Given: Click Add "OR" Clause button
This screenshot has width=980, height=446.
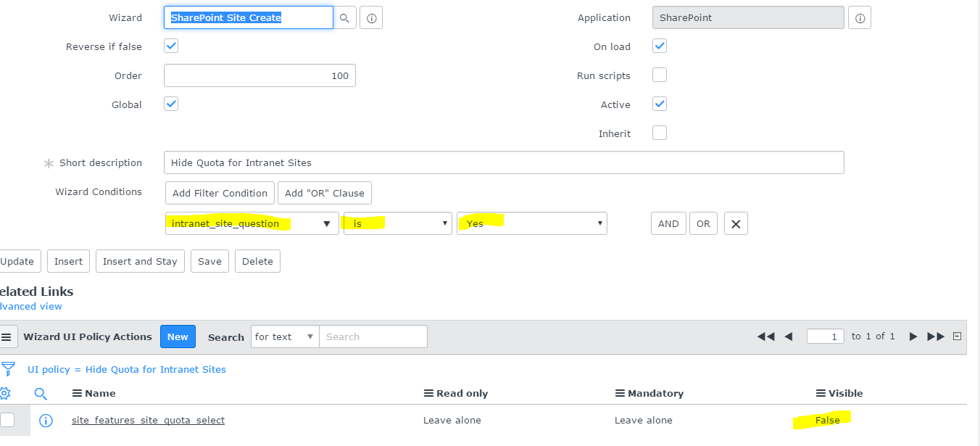Looking at the screenshot, I should point(325,193).
